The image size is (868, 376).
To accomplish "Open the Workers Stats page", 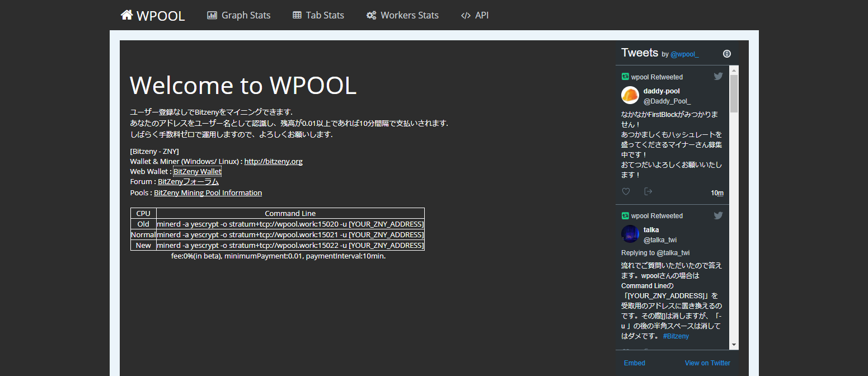I will 402,15.
